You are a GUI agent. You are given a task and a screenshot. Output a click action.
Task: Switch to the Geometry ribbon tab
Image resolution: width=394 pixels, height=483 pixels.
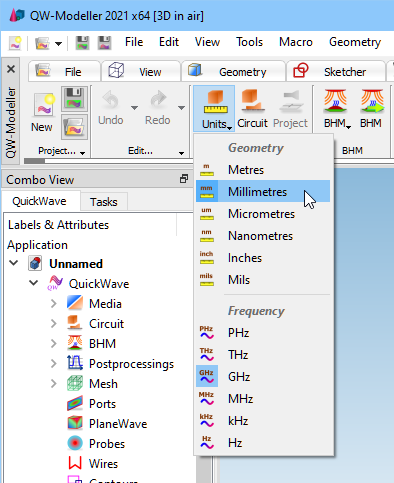point(233,71)
